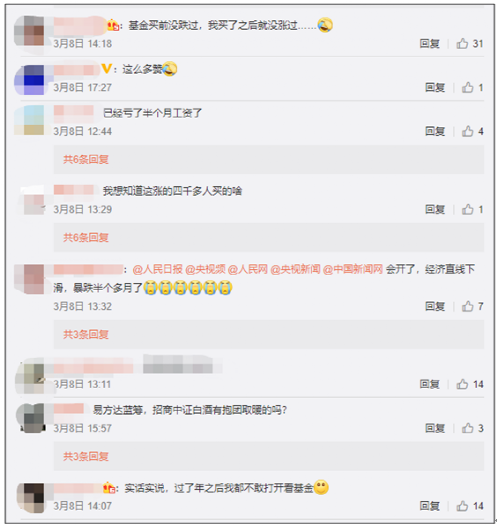Click the blue avatar of the 17:27 commenter
The width and height of the screenshot is (497, 527).
[x=29, y=80]
